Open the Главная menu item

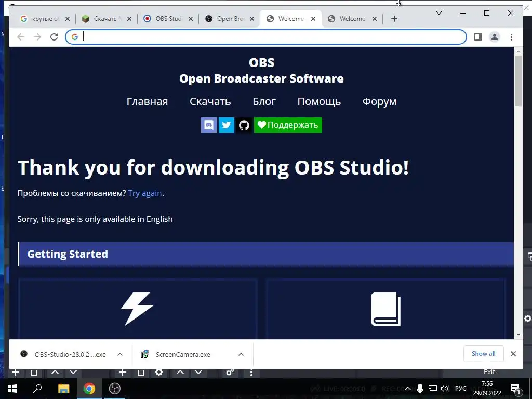coord(147,101)
